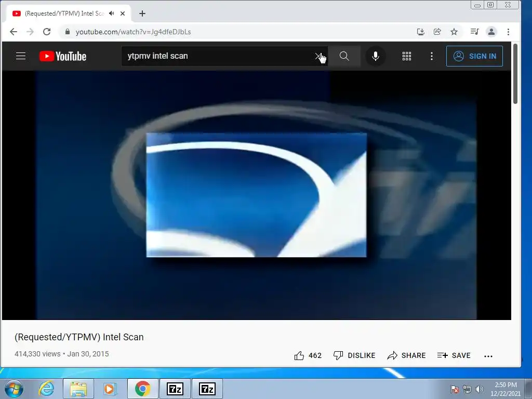Open the Windows Start menu
This screenshot has width=532, height=399.
(14, 389)
